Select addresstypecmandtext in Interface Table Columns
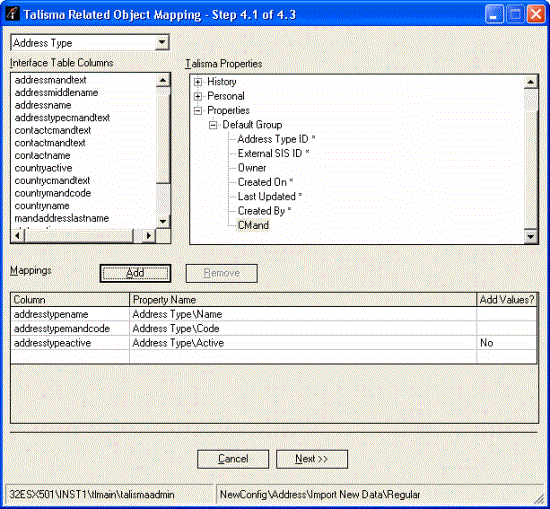The image size is (550, 509). point(62,118)
